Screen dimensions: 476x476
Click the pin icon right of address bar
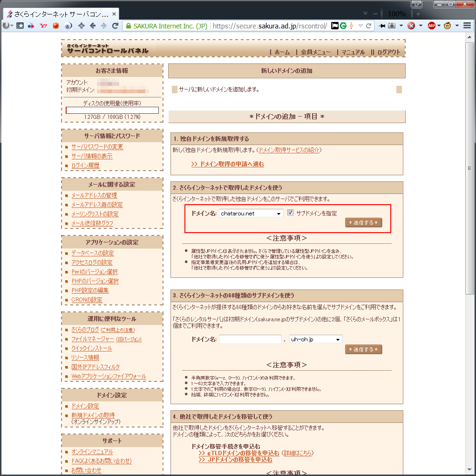381,26
